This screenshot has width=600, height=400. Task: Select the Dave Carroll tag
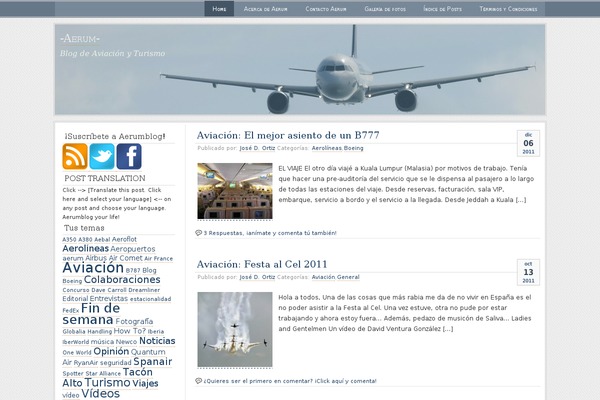click(109, 290)
